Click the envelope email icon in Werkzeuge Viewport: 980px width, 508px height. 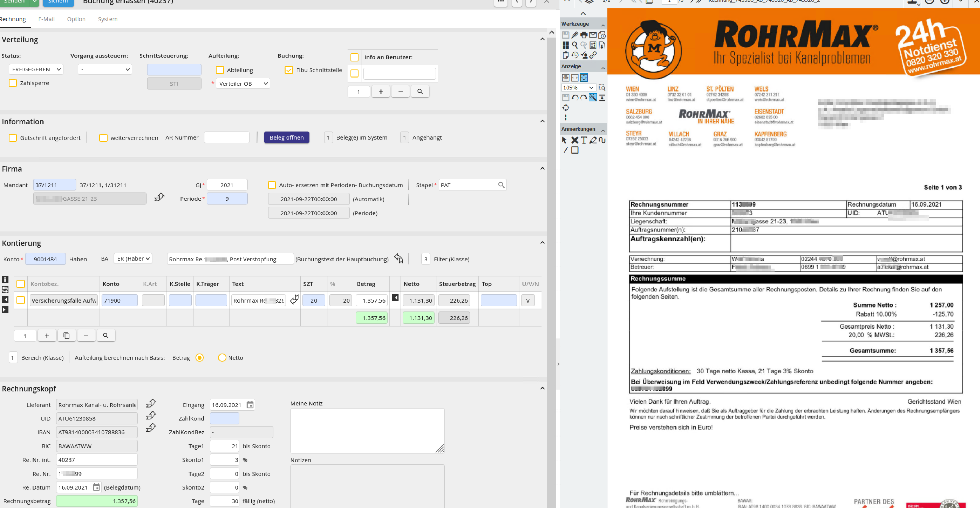[x=593, y=35]
